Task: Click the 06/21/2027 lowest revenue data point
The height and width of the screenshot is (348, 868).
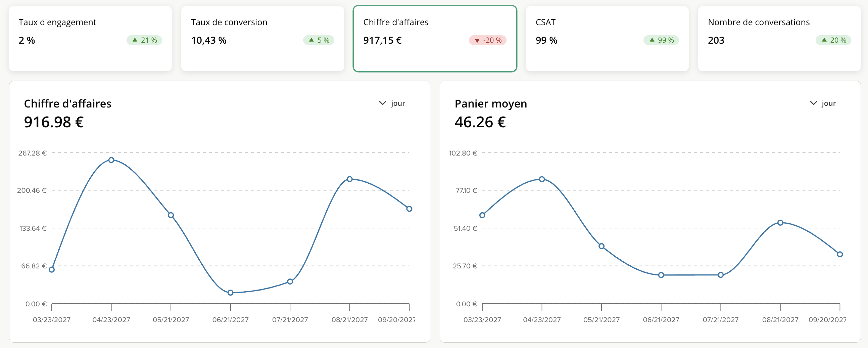Action: point(231,293)
